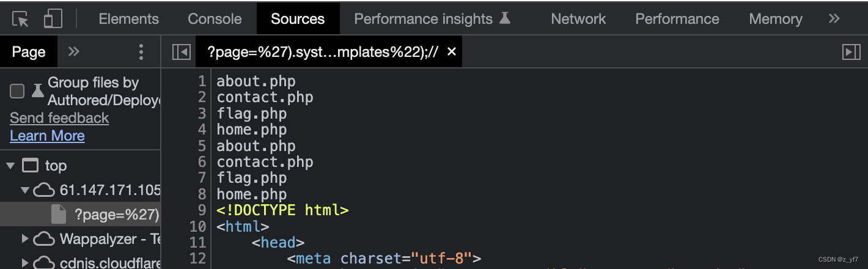Close the ?page=%27 file tab
Screen dimensions: 868x269
coord(452,52)
